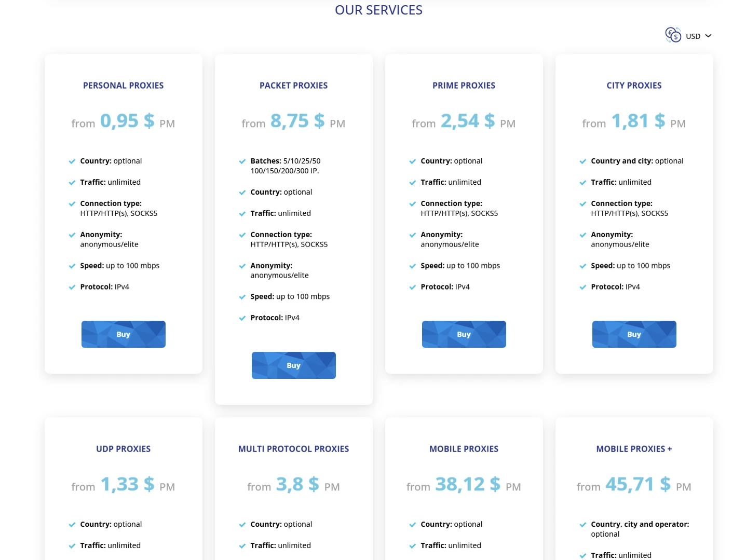This screenshot has width=746, height=560.
Task: Buy Prime Proxies plan
Action: click(464, 334)
